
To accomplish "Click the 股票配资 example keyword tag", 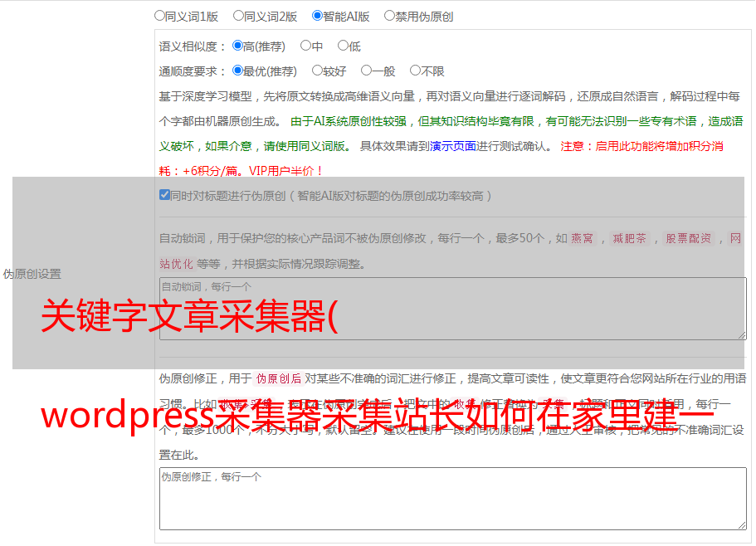I will click(689, 238).
